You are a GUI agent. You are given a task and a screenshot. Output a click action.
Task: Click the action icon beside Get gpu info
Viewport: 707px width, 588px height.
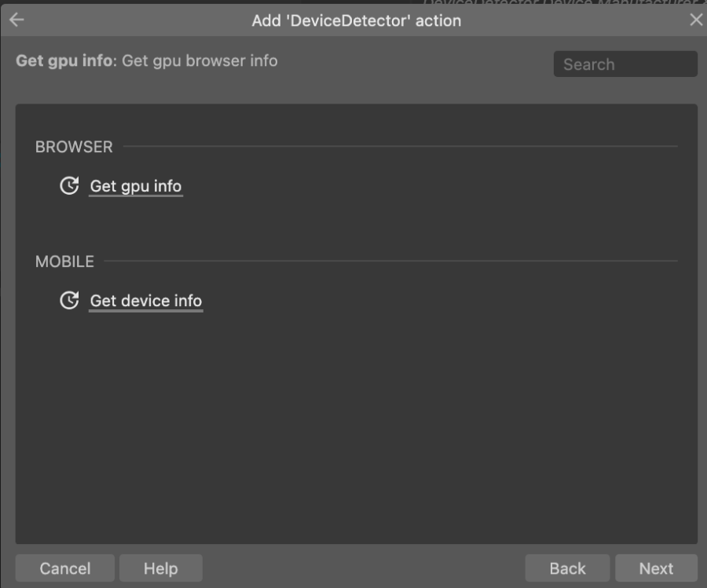tap(69, 185)
